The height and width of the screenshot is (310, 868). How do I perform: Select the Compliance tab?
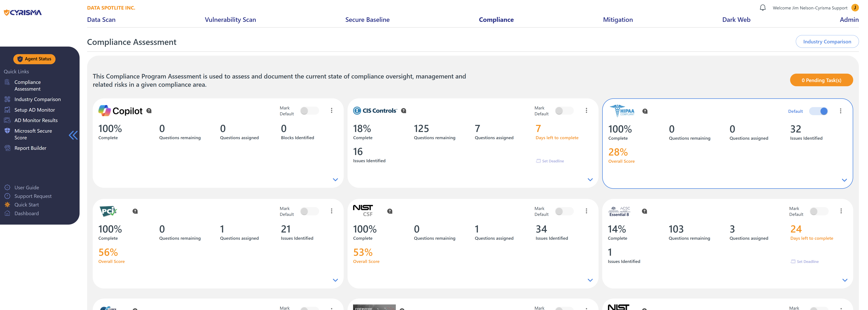click(496, 20)
